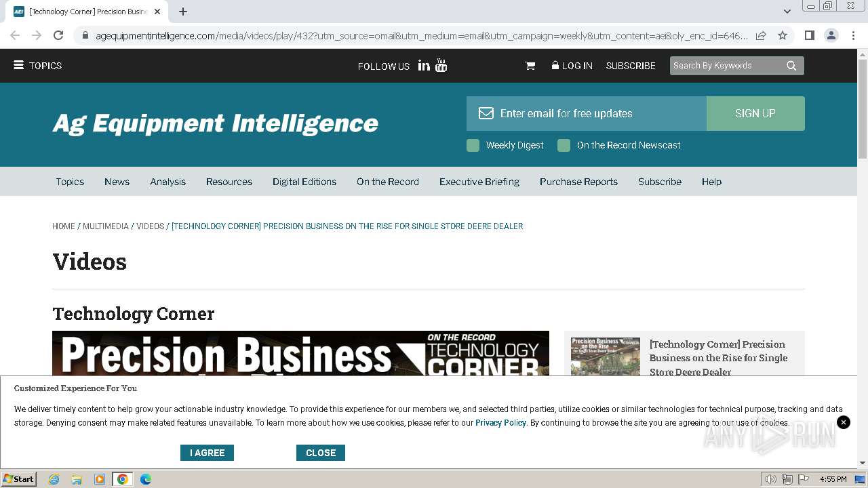Open the TOPICS hamburger menu
868x488 pixels.
[37, 66]
